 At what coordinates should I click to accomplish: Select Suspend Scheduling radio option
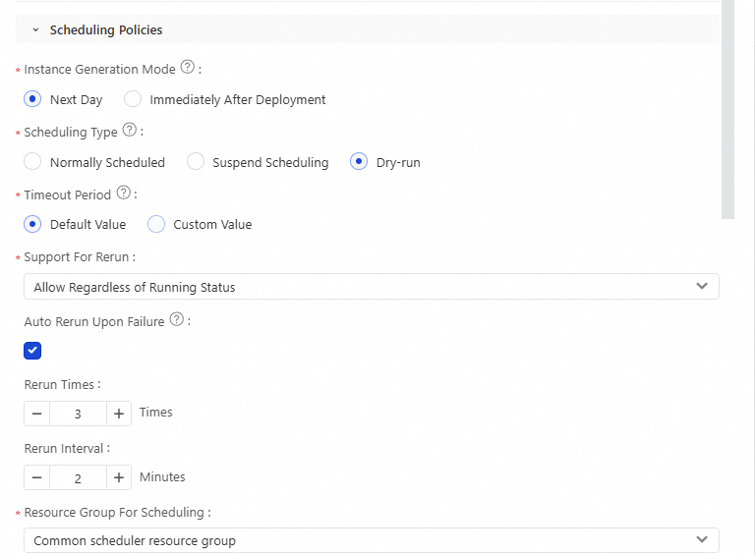pyautogui.click(x=196, y=162)
